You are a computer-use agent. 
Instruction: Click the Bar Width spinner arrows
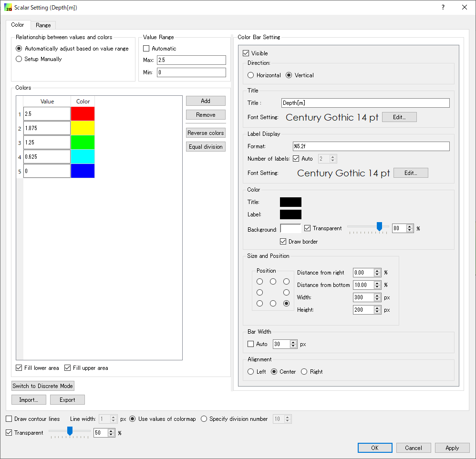click(293, 344)
